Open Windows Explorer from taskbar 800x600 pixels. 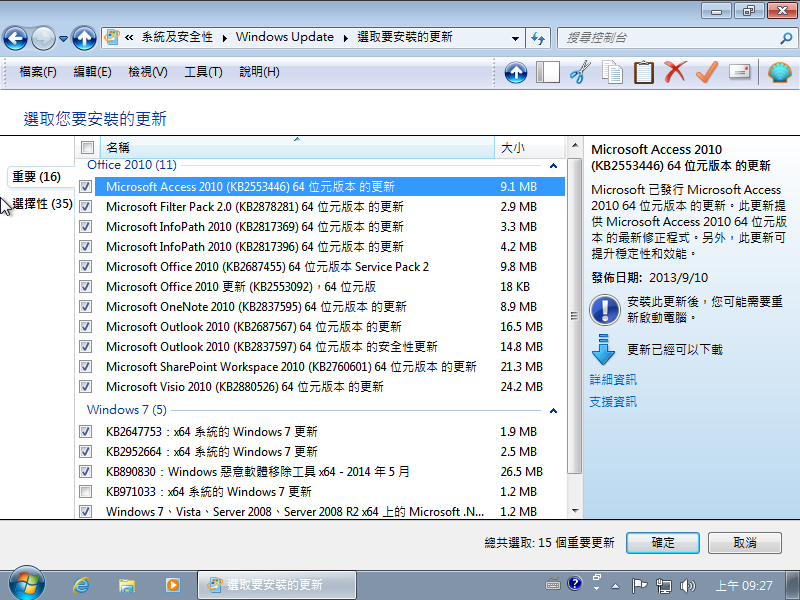[127, 585]
